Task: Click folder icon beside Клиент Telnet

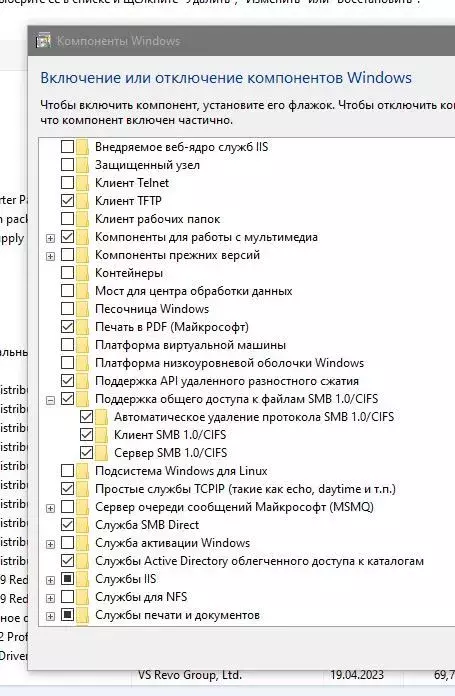Action: point(83,183)
